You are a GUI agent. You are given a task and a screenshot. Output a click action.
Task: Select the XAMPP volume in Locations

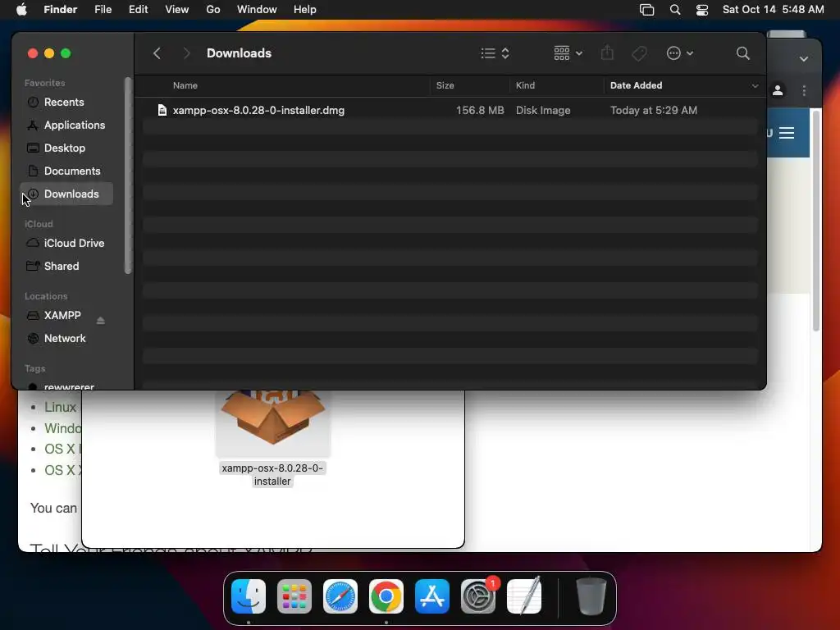pyautogui.click(x=62, y=316)
